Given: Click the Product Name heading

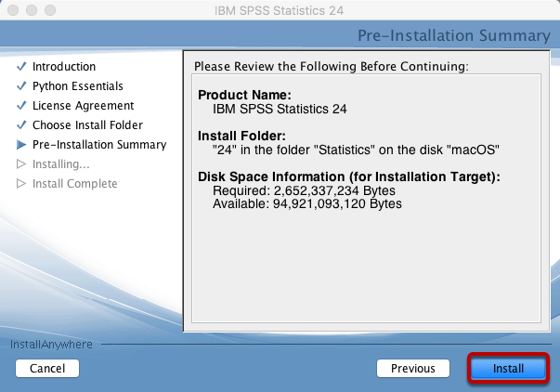Looking at the screenshot, I should click(244, 95).
